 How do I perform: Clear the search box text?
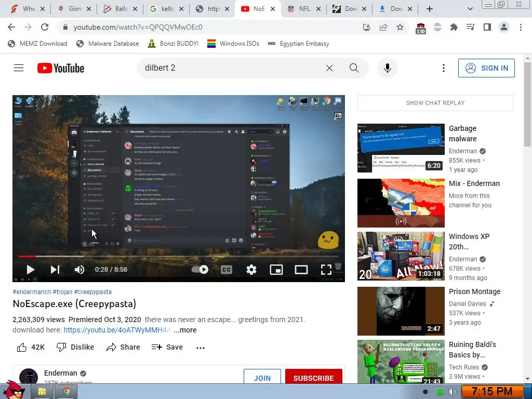(x=329, y=68)
